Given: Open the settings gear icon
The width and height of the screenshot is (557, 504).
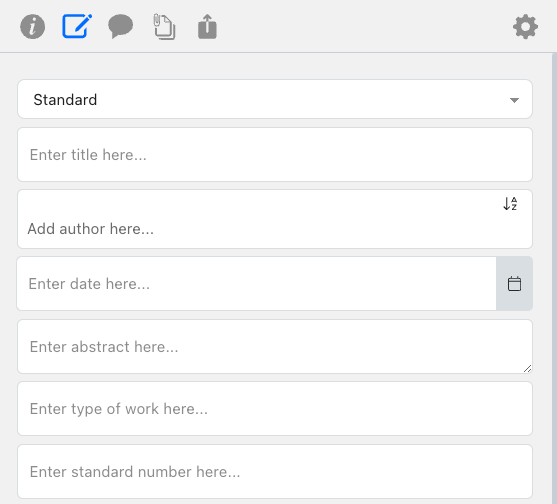Looking at the screenshot, I should click(x=525, y=27).
